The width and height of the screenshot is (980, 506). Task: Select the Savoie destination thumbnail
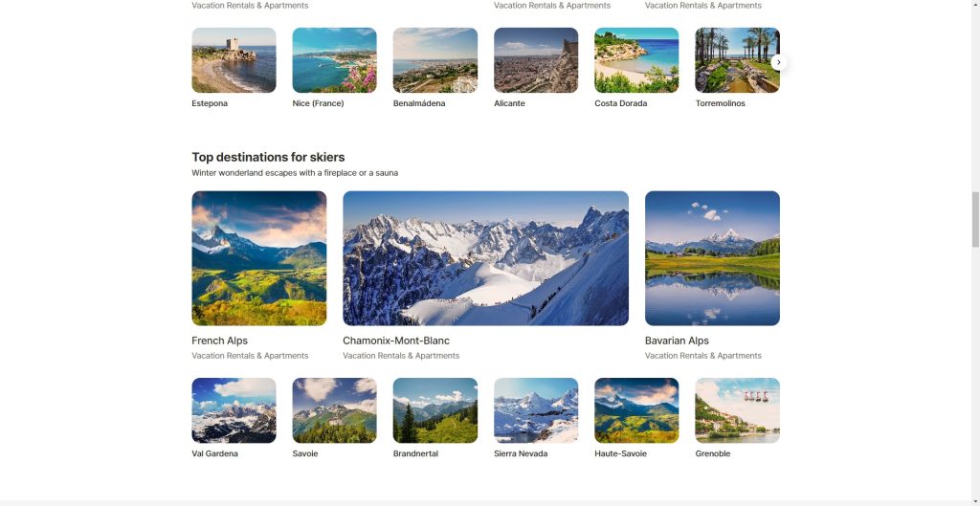pos(334,410)
